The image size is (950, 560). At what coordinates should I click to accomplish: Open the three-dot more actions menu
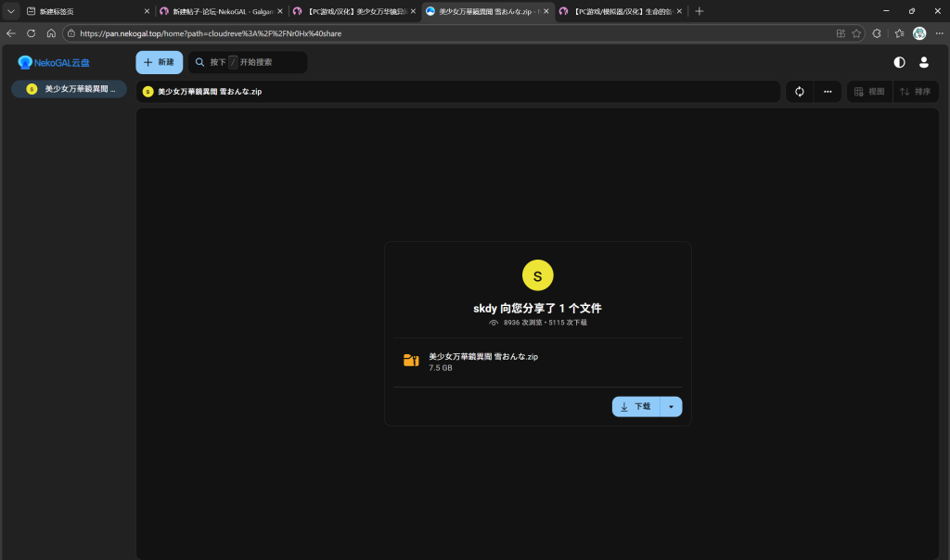(828, 92)
